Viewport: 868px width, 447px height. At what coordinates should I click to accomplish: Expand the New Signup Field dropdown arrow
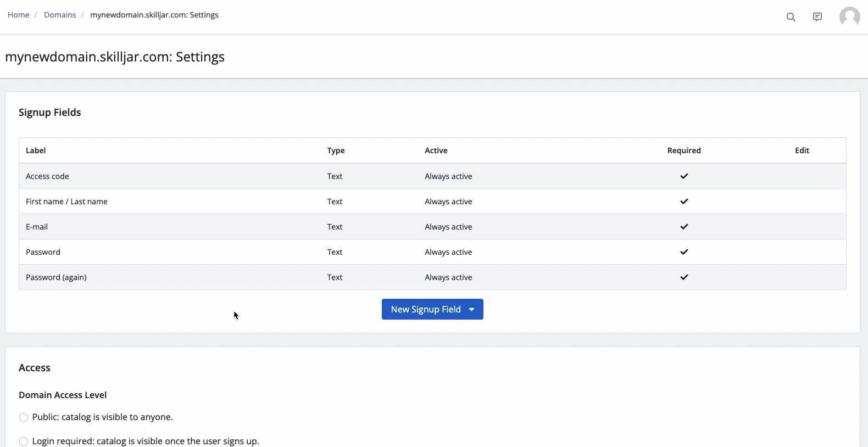[x=472, y=310]
